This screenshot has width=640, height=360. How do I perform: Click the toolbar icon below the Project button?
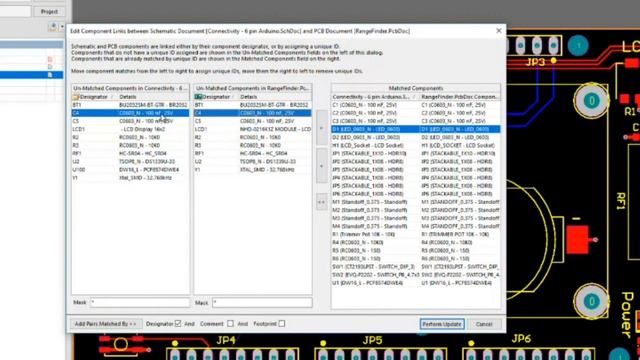pyautogui.click(x=53, y=27)
